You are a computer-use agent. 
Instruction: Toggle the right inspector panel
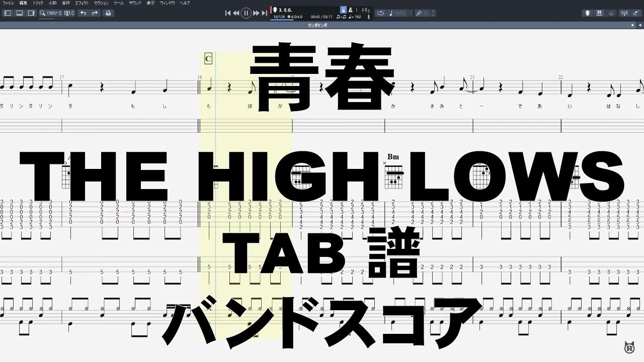coord(31,13)
